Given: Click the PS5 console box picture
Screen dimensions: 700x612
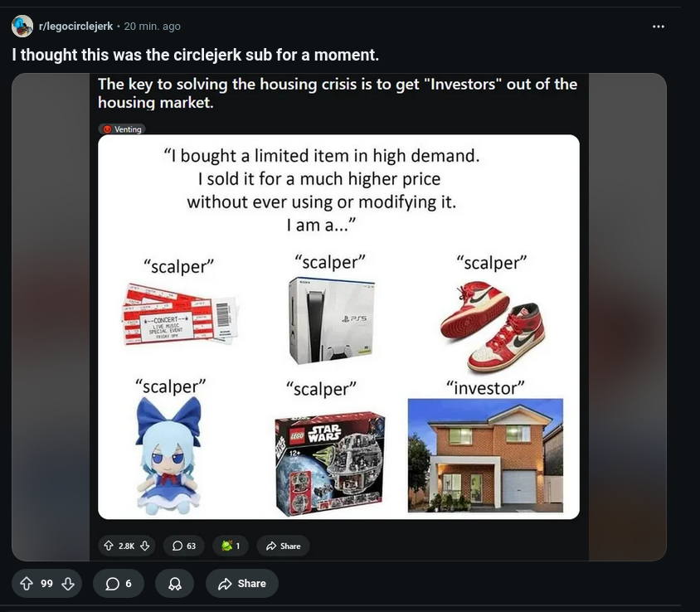Looking at the screenshot, I should tap(331, 320).
